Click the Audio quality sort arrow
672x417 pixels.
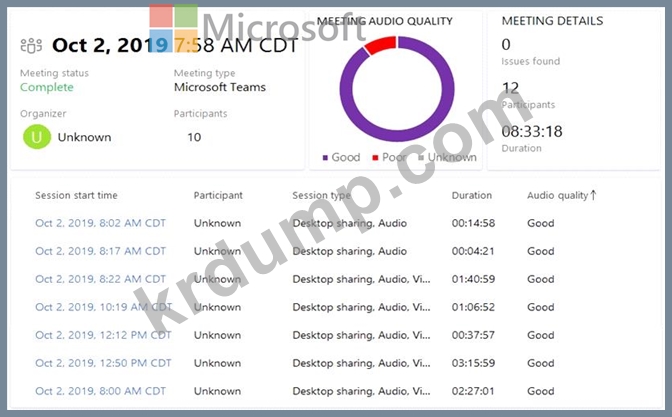(593, 195)
